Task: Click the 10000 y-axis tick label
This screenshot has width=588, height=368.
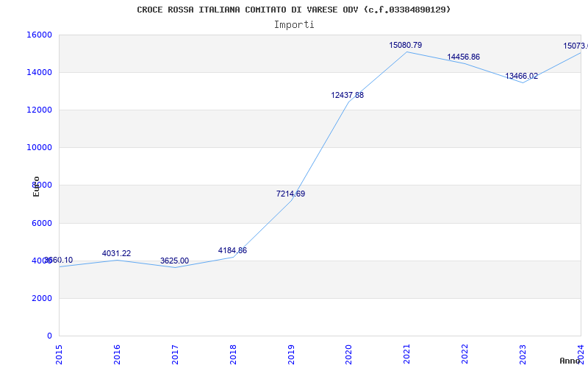Action: point(39,148)
